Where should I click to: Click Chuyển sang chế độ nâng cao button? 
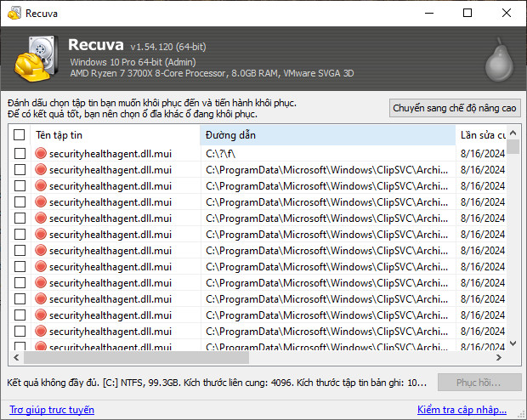[454, 108]
